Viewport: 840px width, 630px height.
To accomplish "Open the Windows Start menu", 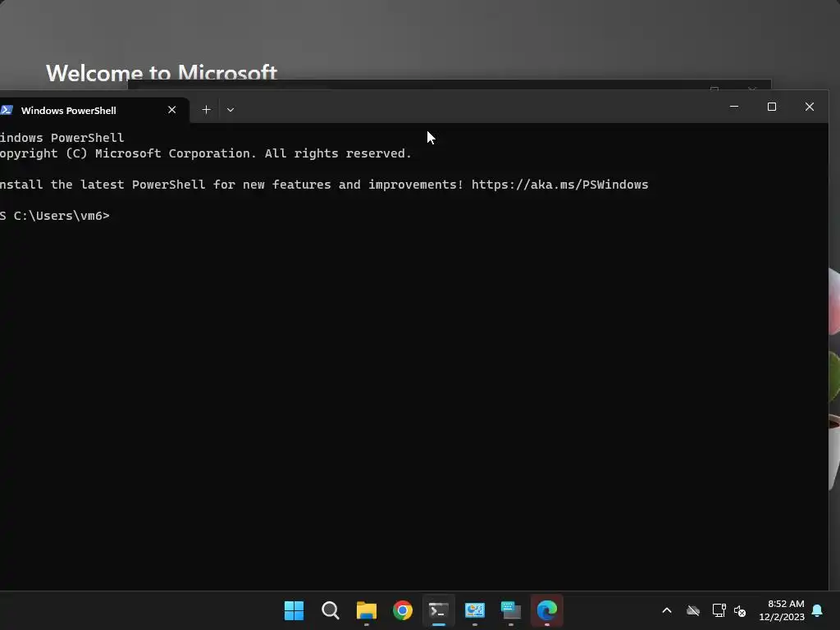I will point(294,610).
